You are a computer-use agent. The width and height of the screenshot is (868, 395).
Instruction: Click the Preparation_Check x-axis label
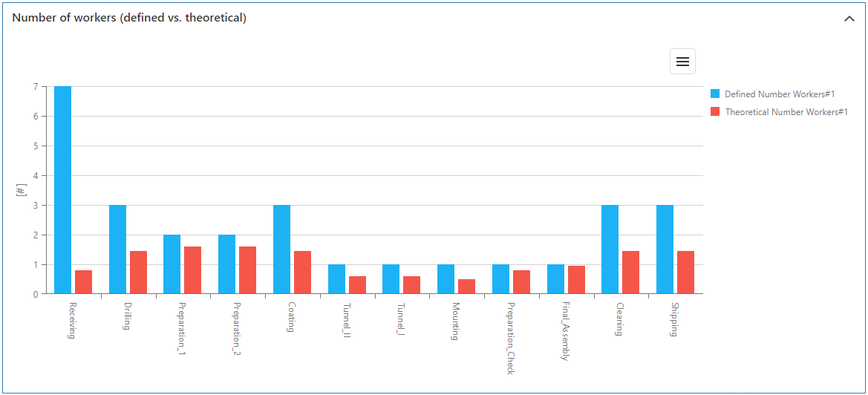pyautogui.click(x=510, y=338)
